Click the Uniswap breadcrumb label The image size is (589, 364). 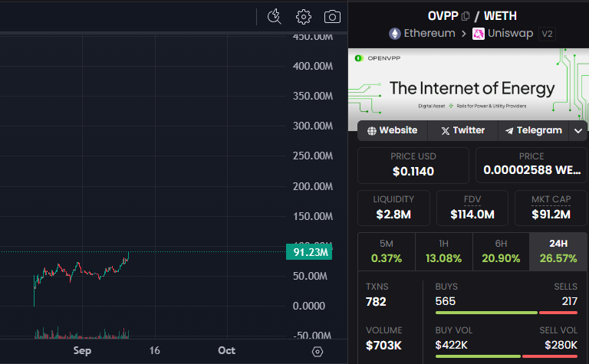click(510, 34)
